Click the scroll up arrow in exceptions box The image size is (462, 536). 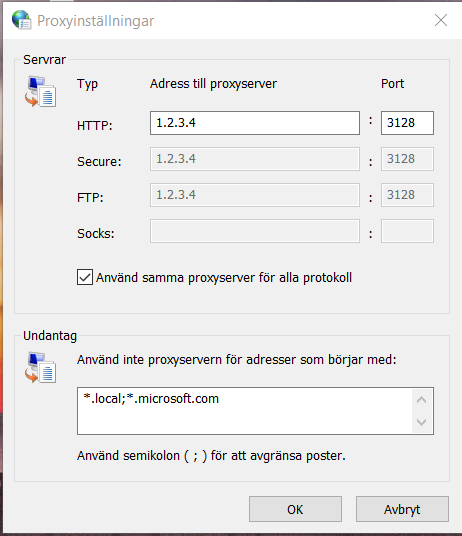tap(422, 400)
